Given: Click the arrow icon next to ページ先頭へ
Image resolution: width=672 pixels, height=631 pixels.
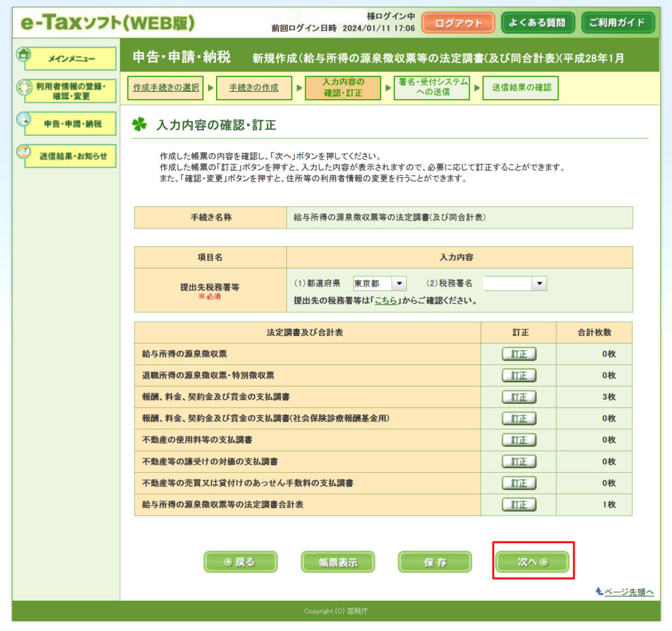Looking at the screenshot, I should [x=598, y=591].
